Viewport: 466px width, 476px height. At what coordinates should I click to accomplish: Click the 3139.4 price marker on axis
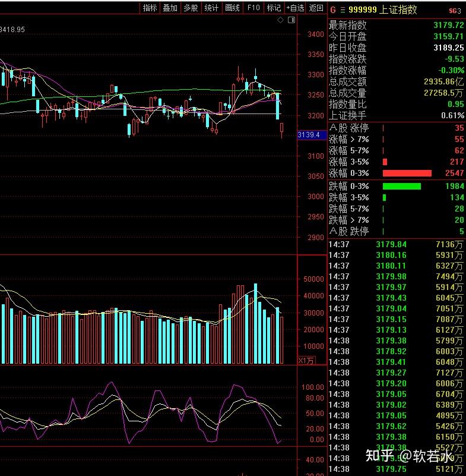309,135
